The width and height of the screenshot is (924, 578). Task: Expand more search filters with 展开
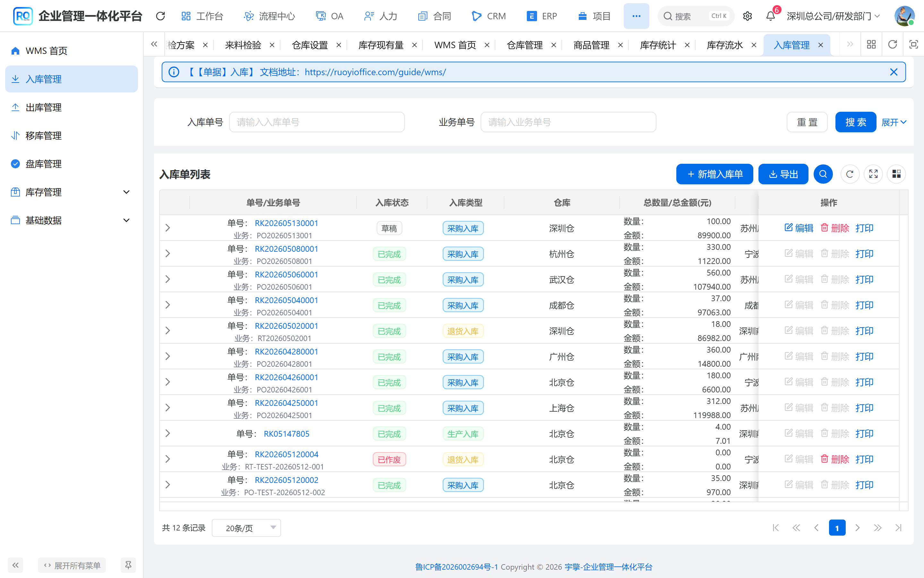coord(894,122)
